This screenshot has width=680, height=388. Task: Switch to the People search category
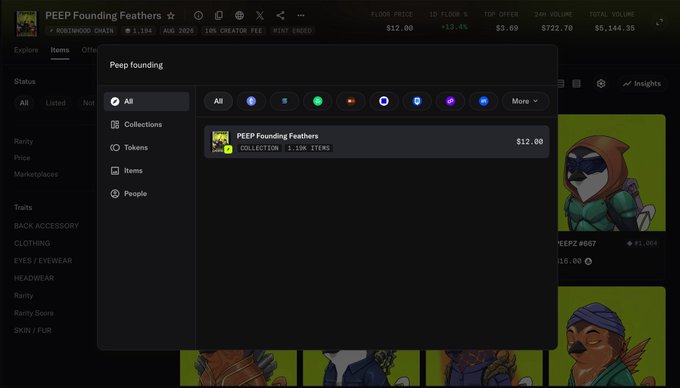[147, 193]
